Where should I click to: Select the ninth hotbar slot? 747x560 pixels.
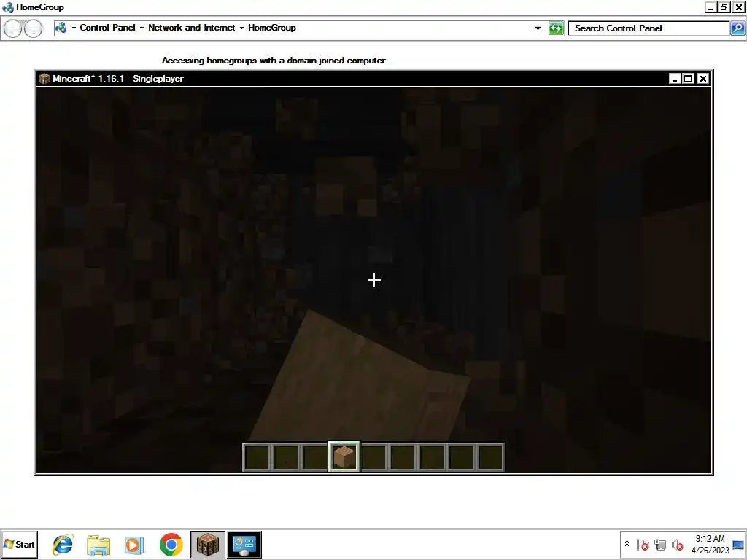490,457
